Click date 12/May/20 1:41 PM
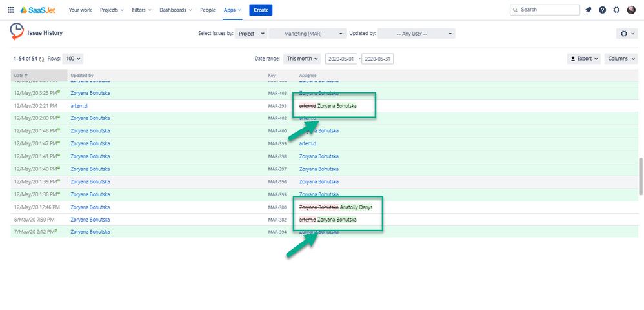 coord(35,156)
